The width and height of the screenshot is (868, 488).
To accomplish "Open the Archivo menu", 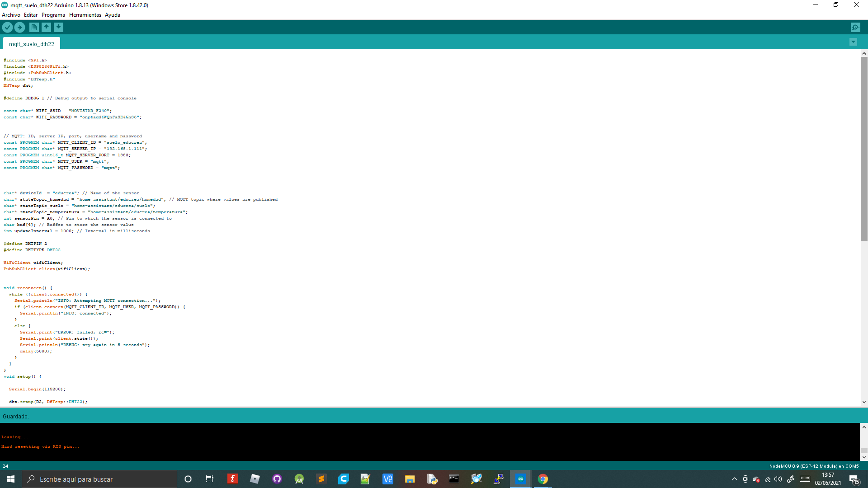I will point(11,15).
